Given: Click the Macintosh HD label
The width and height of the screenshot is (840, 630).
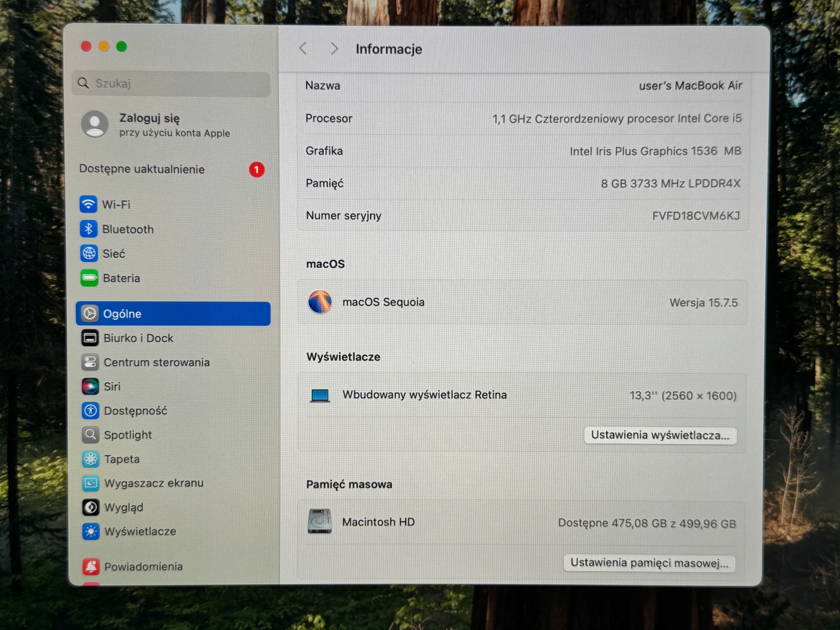Looking at the screenshot, I should [x=378, y=522].
